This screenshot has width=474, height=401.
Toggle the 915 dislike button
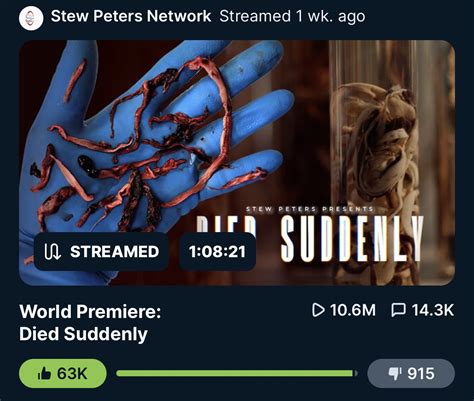411,374
